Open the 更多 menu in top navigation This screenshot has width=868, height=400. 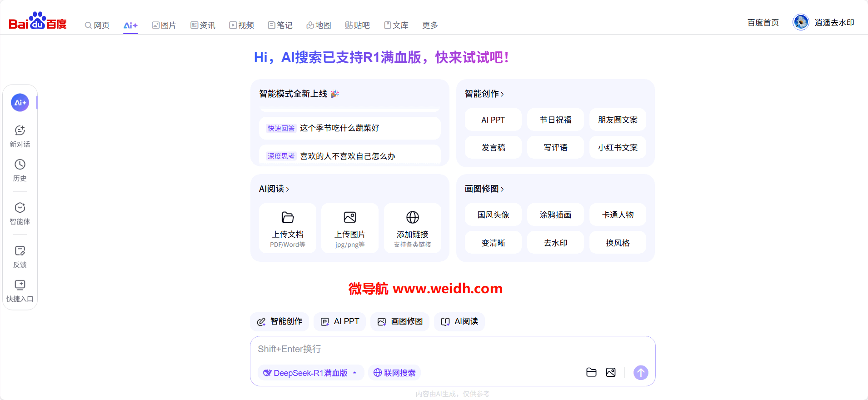click(x=430, y=25)
